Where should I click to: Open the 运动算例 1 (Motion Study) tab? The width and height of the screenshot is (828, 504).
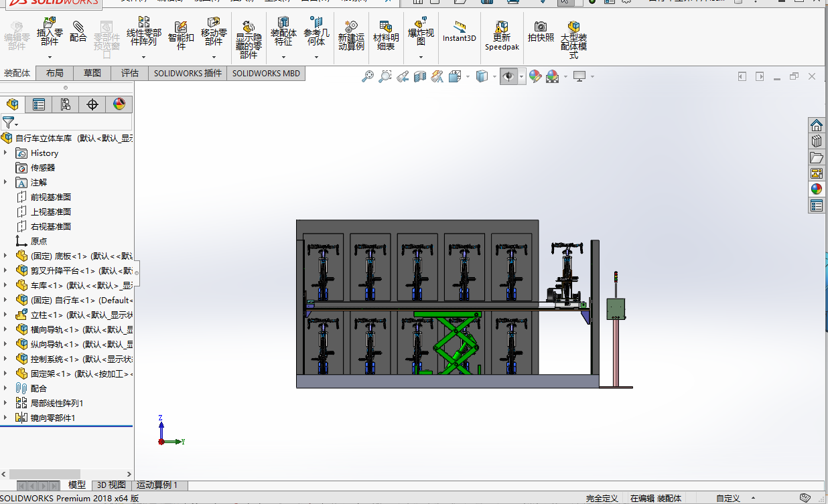(158, 485)
